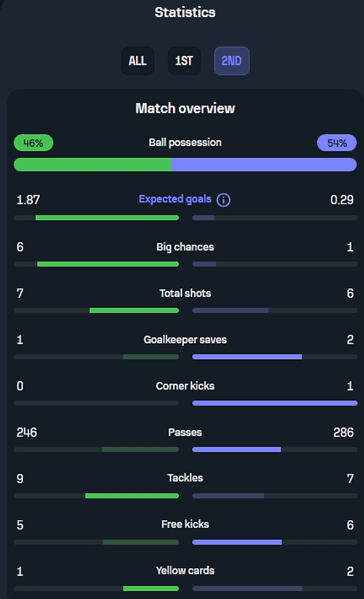
Task: Click the 1.87 expected goals value
Action: [x=28, y=200]
